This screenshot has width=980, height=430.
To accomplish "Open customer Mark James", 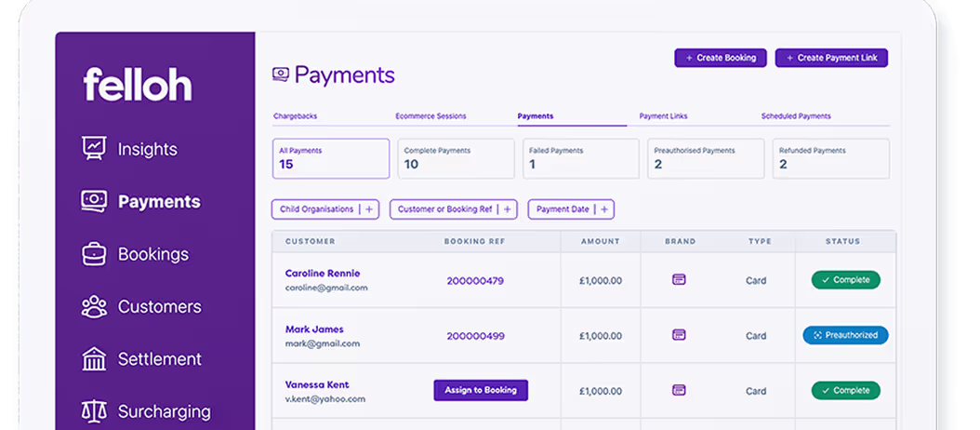I will 314,329.
